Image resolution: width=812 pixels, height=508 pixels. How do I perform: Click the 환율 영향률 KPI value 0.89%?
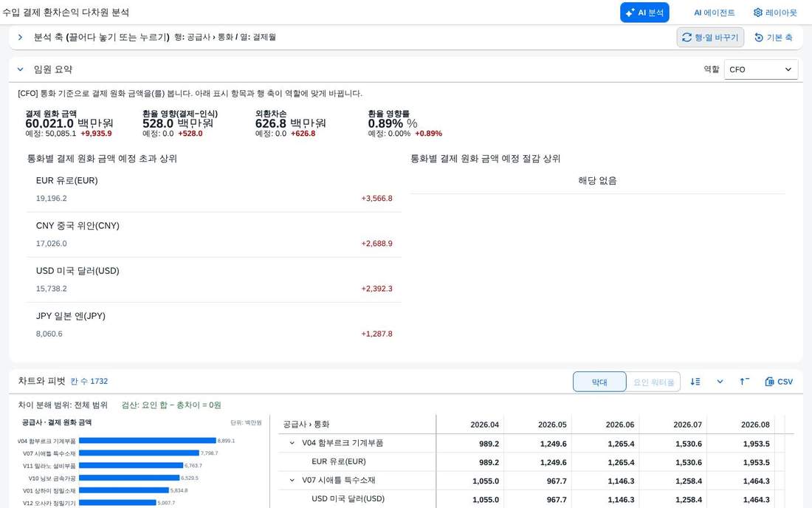(385, 123)
